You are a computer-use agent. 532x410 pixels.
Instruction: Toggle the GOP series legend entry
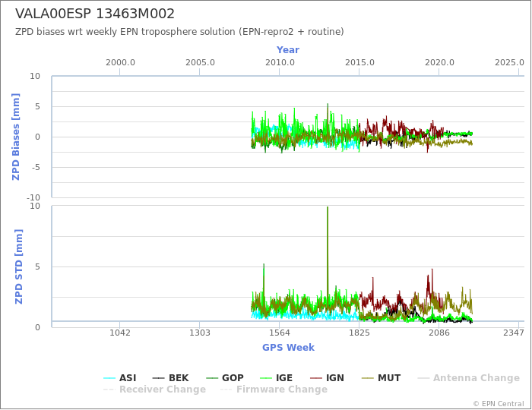[225, 378]
